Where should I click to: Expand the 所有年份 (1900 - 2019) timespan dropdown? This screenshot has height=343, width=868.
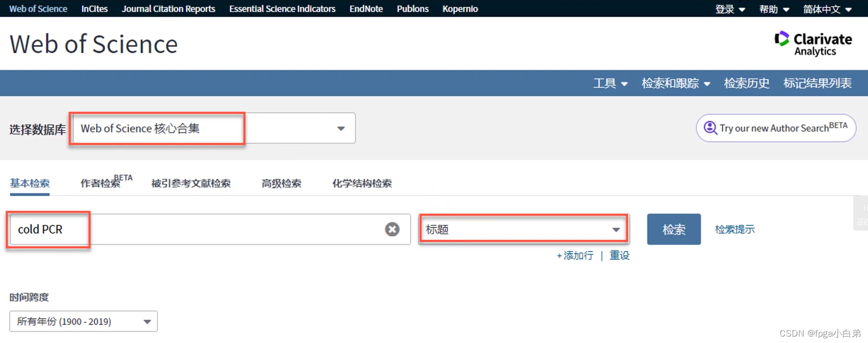[x=83, y=322]
